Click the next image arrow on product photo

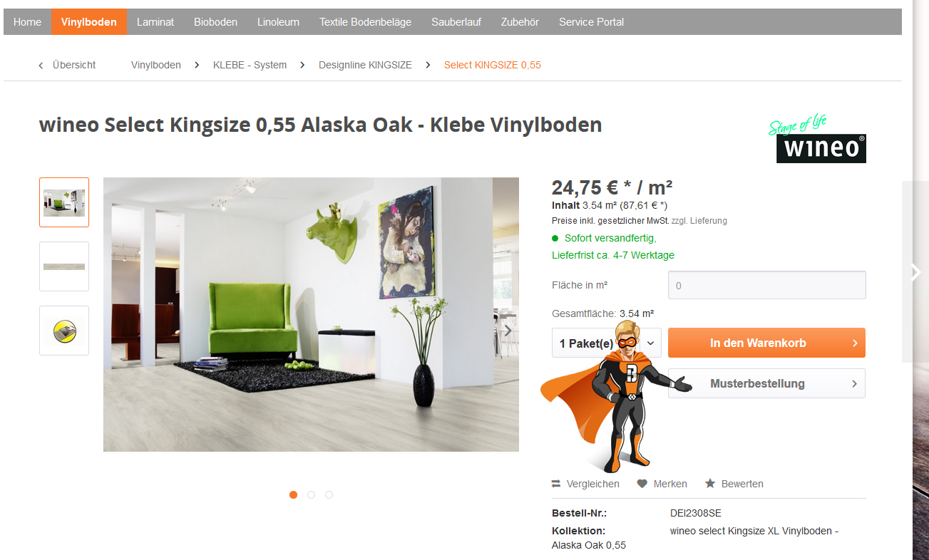point(508,330)
